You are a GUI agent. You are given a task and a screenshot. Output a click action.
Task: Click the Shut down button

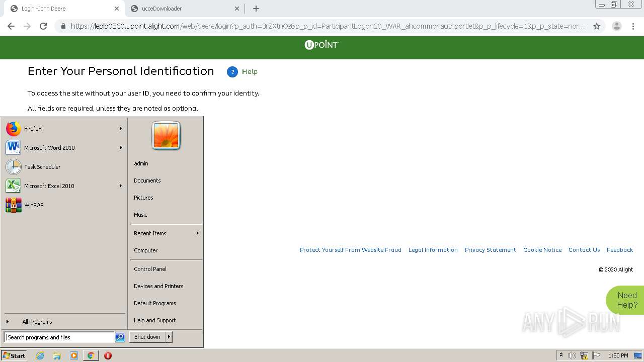tap(147, 337)
